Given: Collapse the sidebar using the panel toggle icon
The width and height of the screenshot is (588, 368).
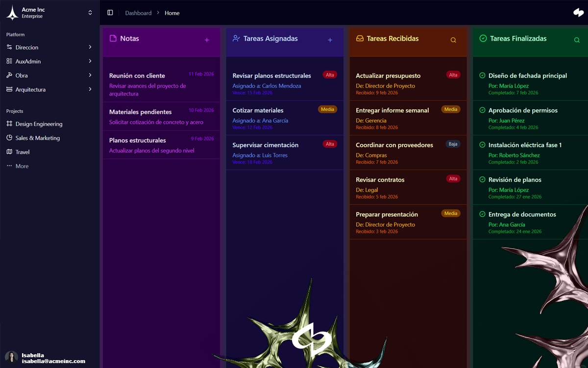Looking at the screenshot, I should 110,13.
